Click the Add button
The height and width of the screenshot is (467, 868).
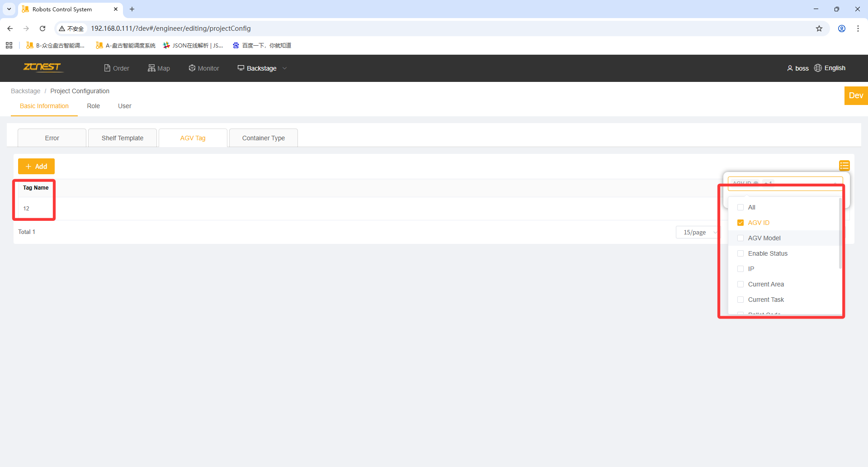click(x=36, y=167)
